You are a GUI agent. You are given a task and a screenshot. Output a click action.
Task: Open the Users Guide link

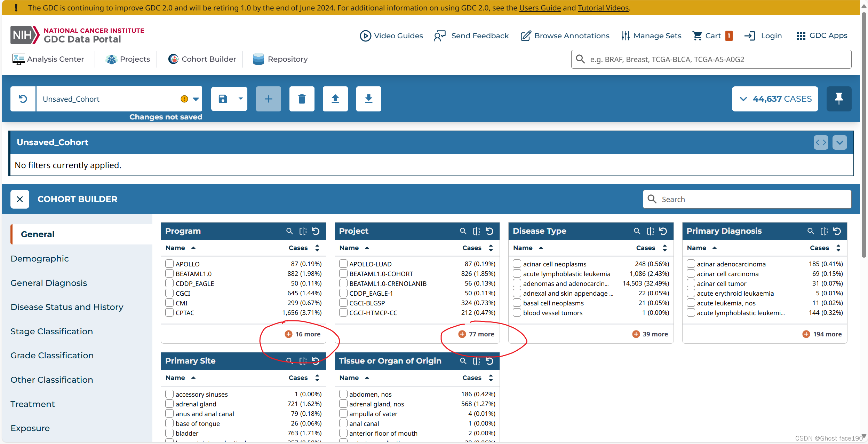(540, 8)
